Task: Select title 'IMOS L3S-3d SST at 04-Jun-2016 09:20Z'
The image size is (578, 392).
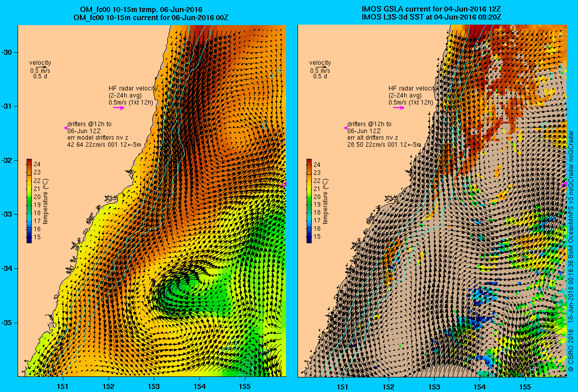Action: [x=432, y=17]
